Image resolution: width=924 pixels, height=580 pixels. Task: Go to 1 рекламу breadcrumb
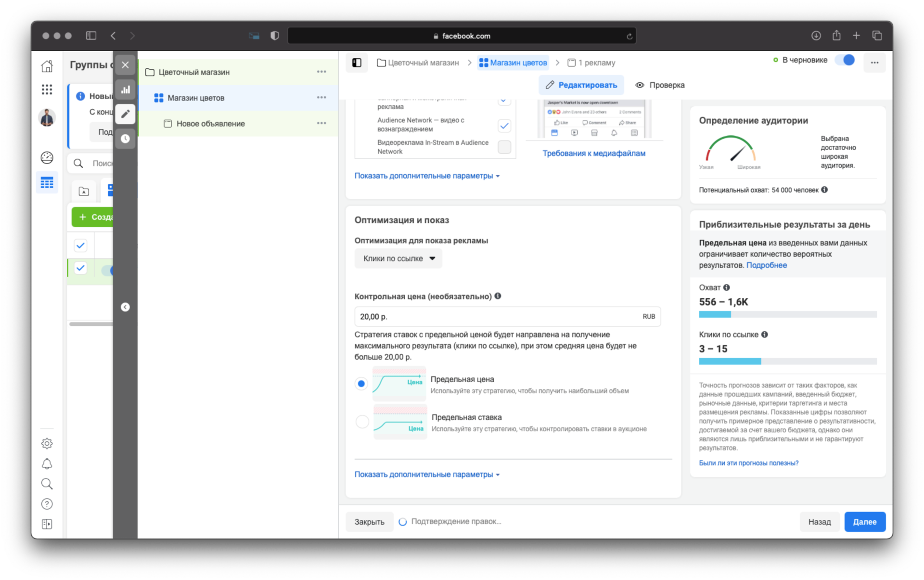pyautogui.click(x=591, y=63)
